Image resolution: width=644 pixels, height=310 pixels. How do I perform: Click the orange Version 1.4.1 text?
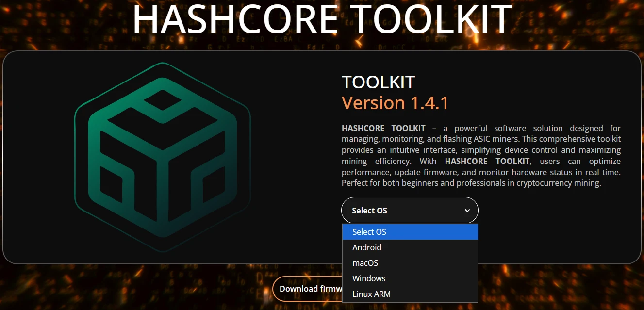click(395, 103)
